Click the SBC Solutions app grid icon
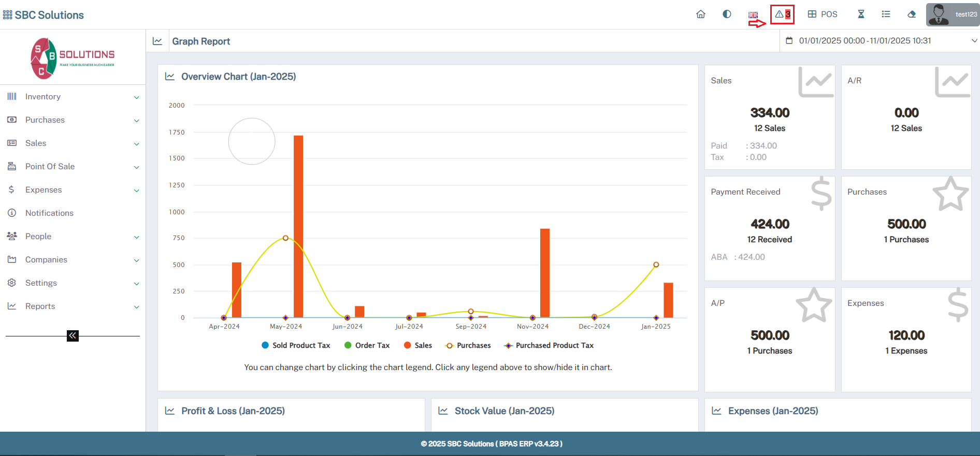Screen dimensions: 980x456 [x=7, y=15]
